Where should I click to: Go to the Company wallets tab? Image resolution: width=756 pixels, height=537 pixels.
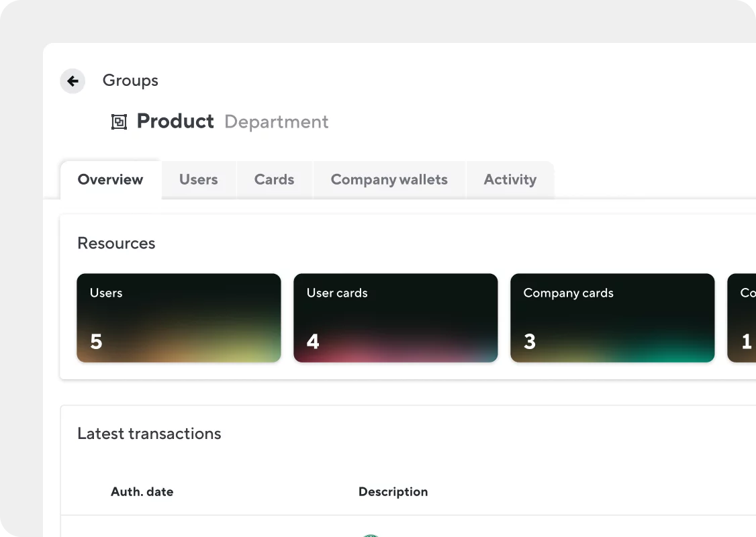tap(389, 179)
